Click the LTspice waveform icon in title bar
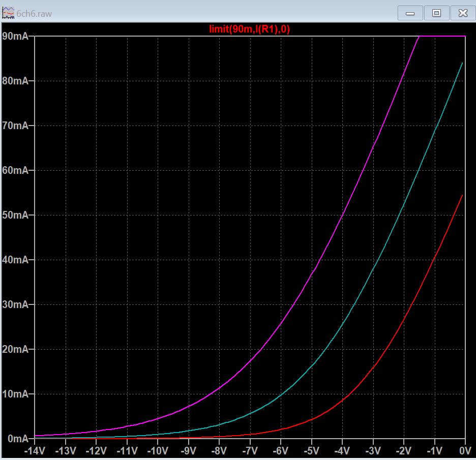 (x=8, y=13)
